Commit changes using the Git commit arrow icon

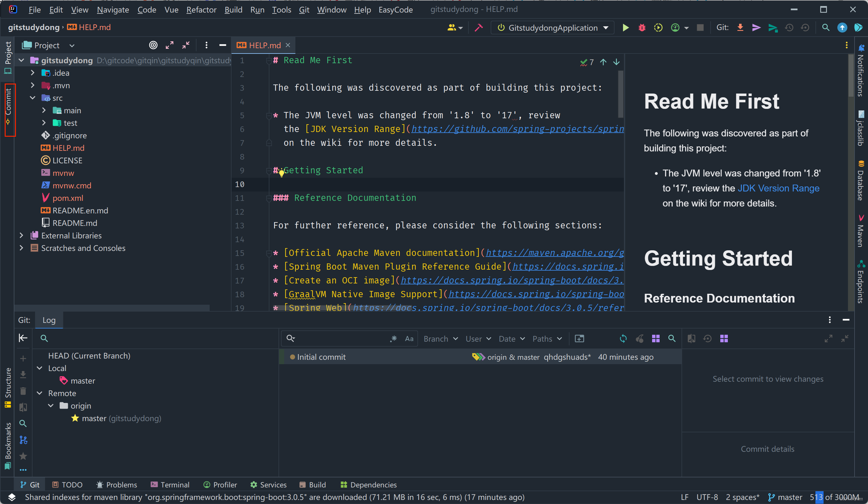(x=756, y=28)
